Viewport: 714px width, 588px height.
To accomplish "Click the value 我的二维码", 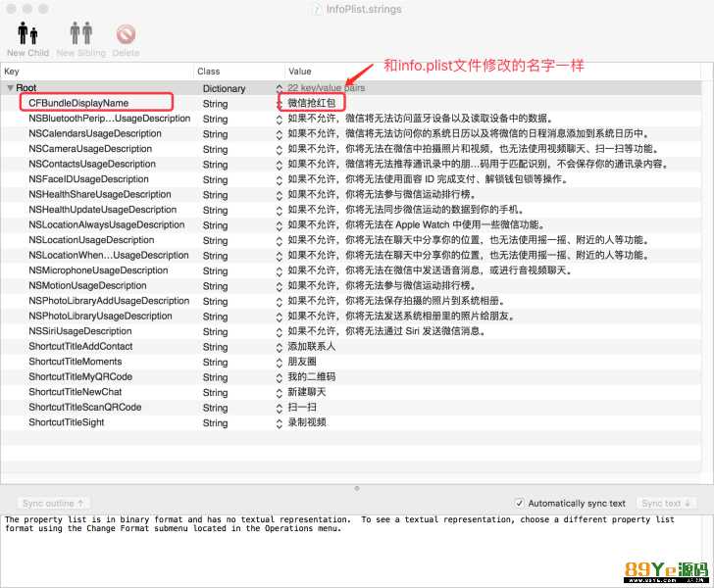I will click(312, 377).
